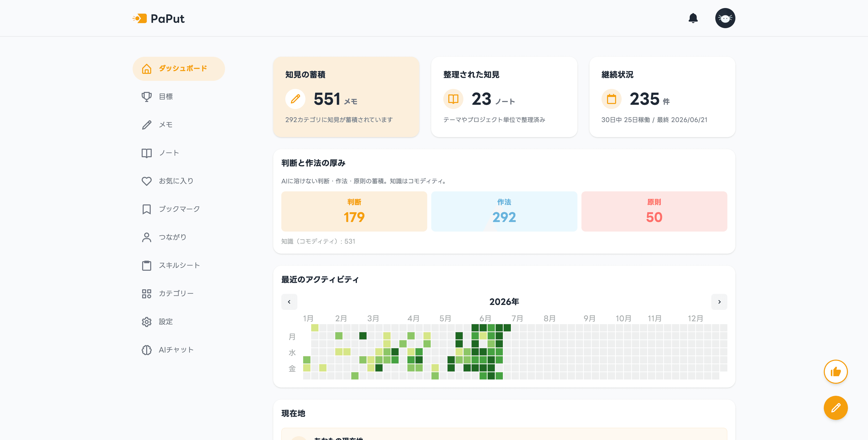Open AIチャット in the sidebar
The image size is (868, 440).
pyautogui.click(x=179, y=350)
